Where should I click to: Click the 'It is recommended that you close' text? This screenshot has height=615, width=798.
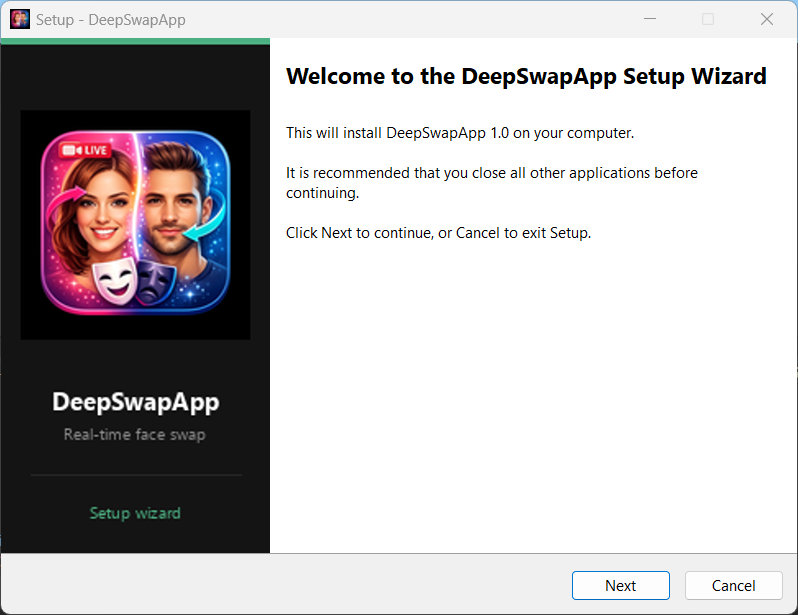click(x=492, y=183)
